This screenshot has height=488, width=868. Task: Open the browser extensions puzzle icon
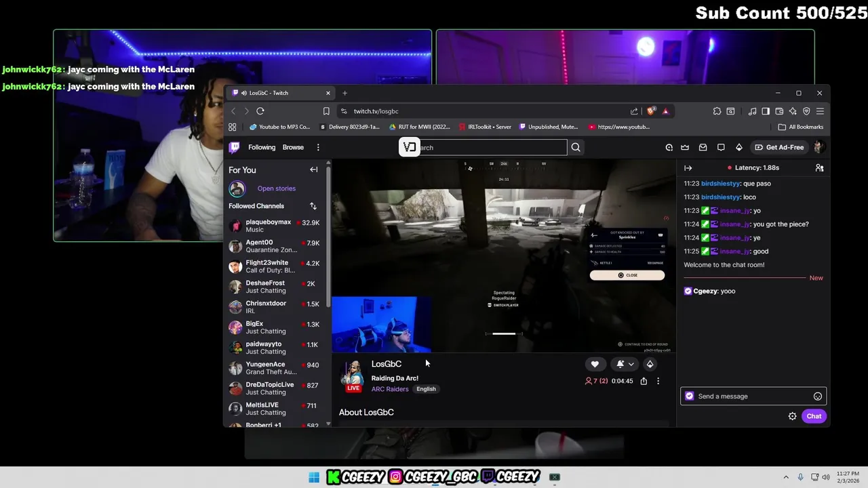[x=717, y=111]
